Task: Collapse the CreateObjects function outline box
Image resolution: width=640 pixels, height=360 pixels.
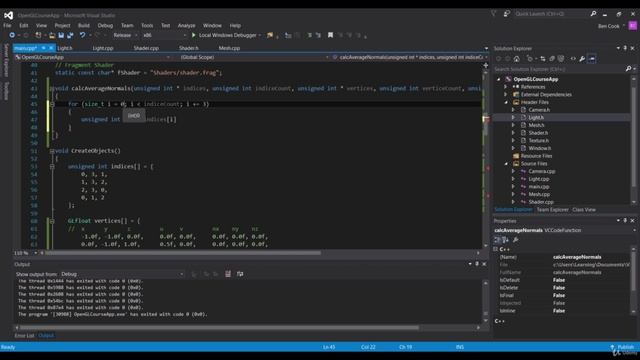Action: pos(52,151)
